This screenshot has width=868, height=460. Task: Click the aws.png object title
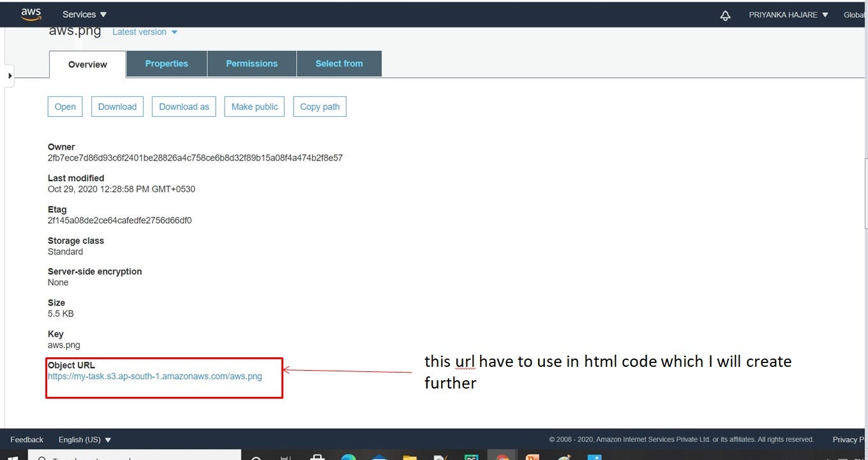coord(75,31)
